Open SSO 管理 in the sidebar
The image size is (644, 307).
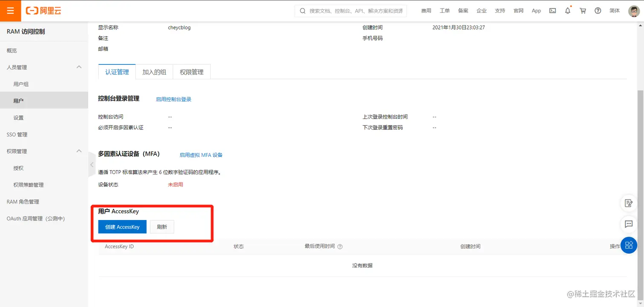coord(44,134)
